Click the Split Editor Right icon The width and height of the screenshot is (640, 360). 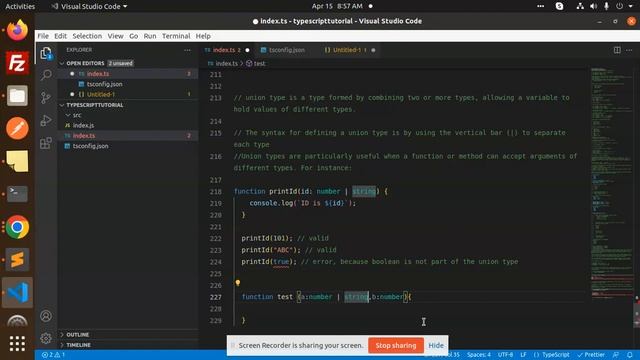tap(617, 50)
